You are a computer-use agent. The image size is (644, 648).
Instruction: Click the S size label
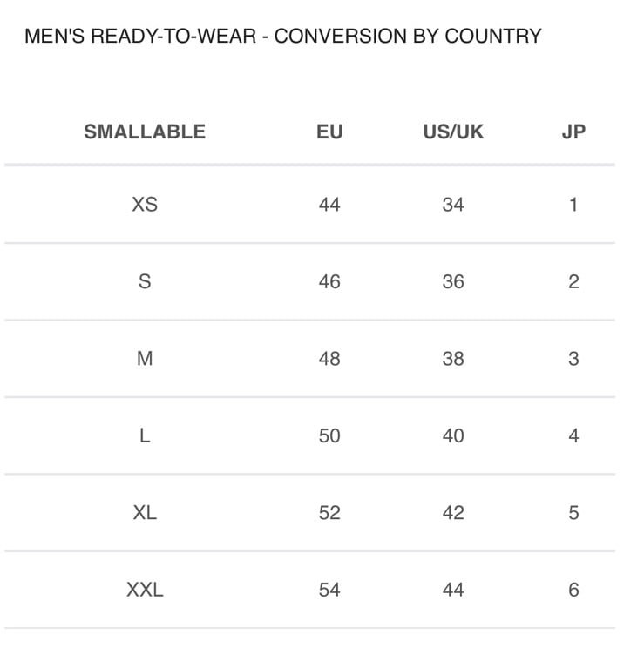145,282
